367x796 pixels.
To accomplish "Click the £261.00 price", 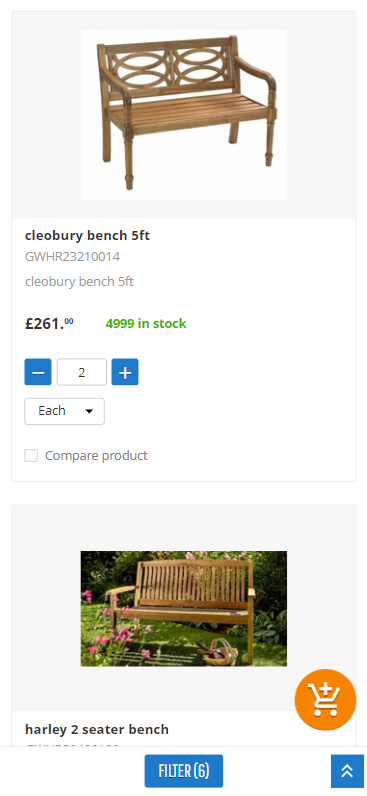I will (49, 323).
